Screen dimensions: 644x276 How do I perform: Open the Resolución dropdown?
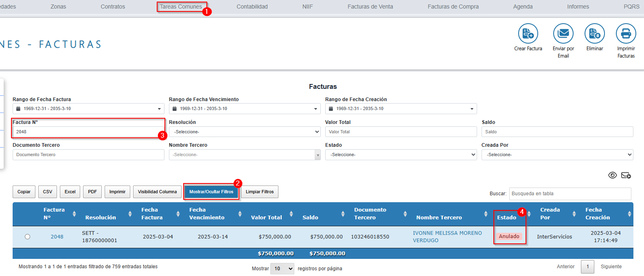point(245,132)
